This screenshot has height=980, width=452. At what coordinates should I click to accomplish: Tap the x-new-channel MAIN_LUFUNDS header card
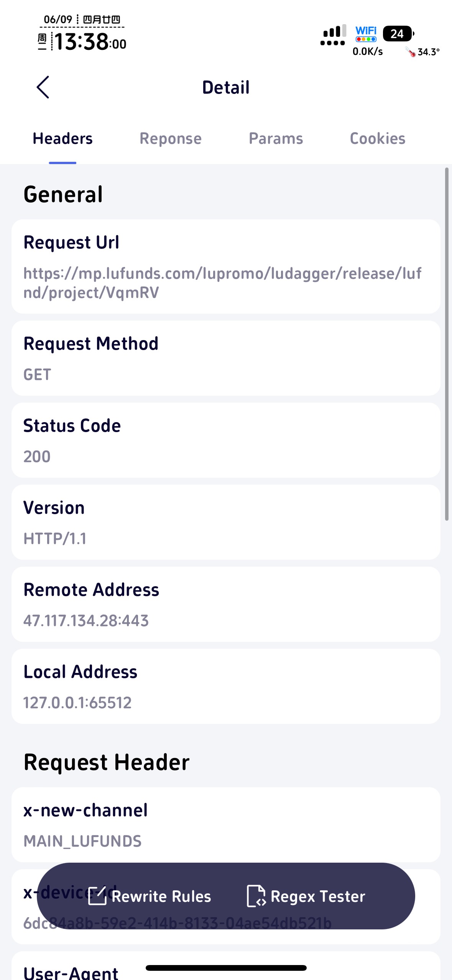(x=226, y=825)
